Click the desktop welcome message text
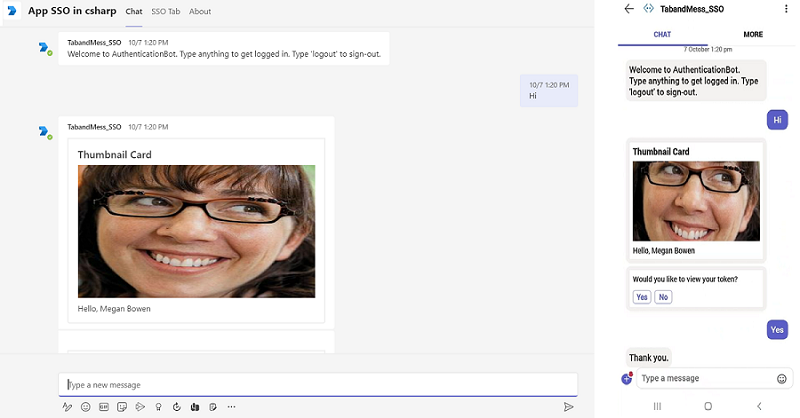 (x=224, y=54)
